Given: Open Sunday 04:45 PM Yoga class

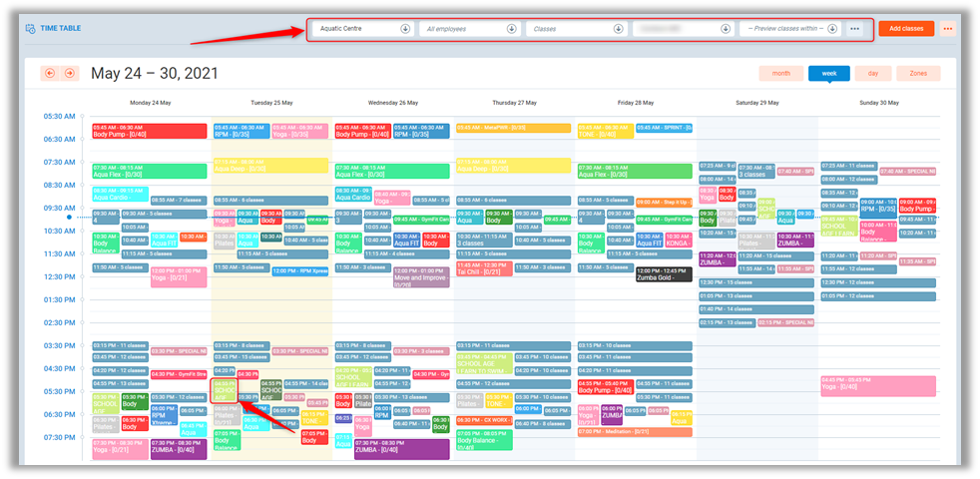Looking at the screenshot, I should (878, 386).
